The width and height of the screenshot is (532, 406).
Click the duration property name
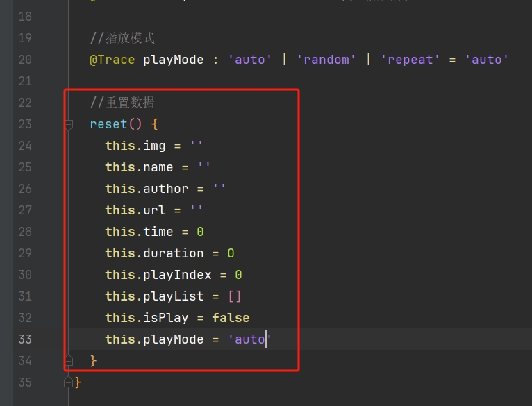tap(173, 253)
